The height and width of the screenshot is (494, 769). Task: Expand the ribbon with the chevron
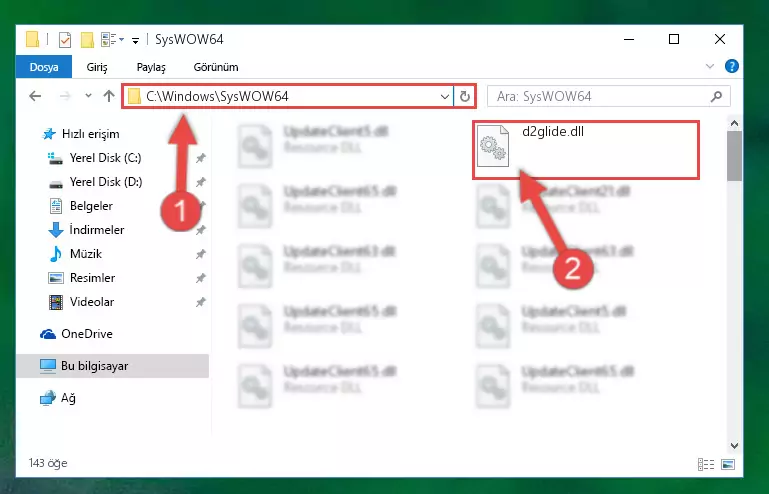710,66
